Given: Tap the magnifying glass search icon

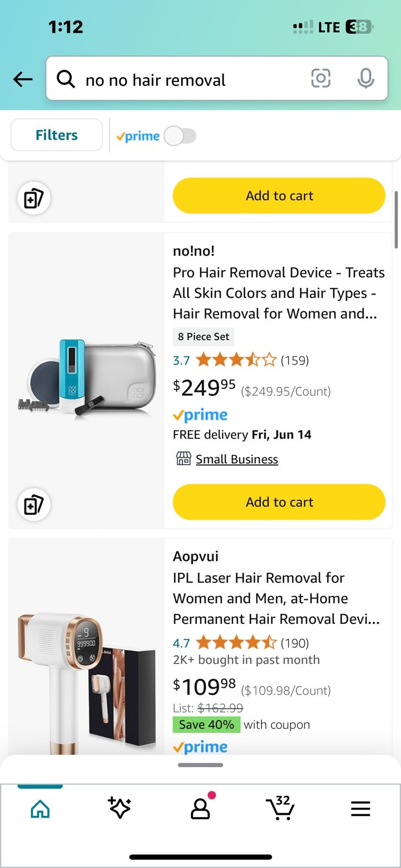Looking at the screenshot, I should click(x=66, y=79).
